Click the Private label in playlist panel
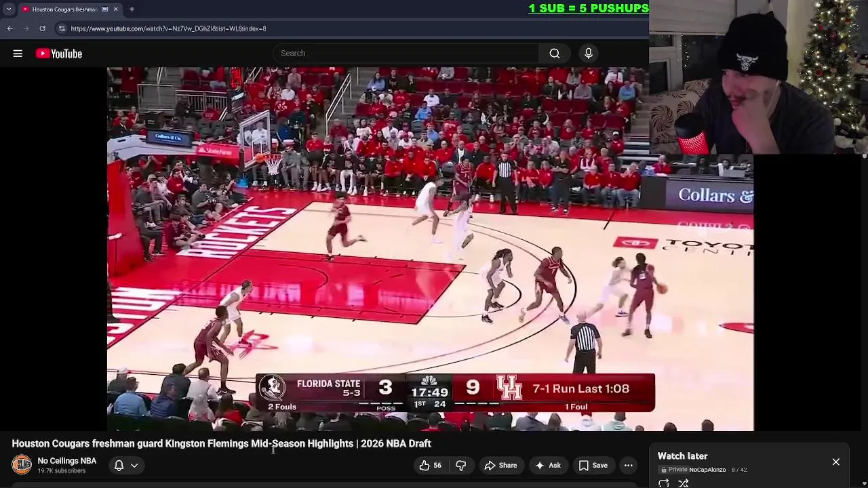Viewport: 868px width, 488px height. point(678,470)
